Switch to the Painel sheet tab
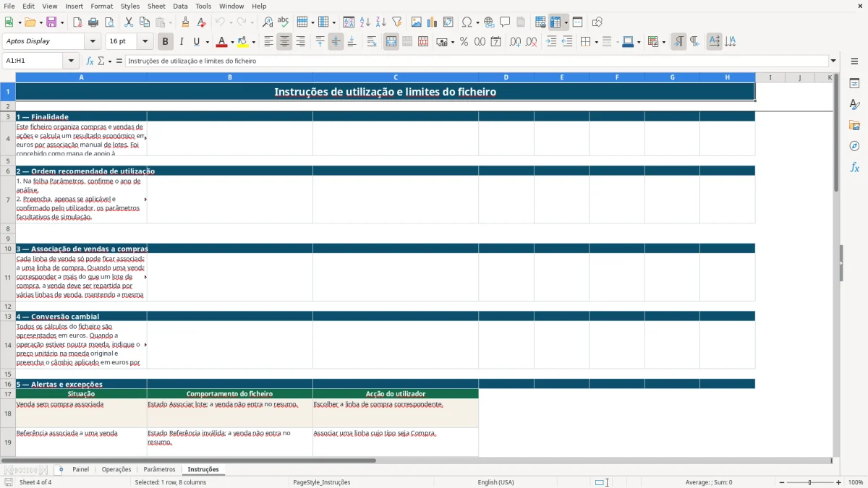 [x=80, y=469]
